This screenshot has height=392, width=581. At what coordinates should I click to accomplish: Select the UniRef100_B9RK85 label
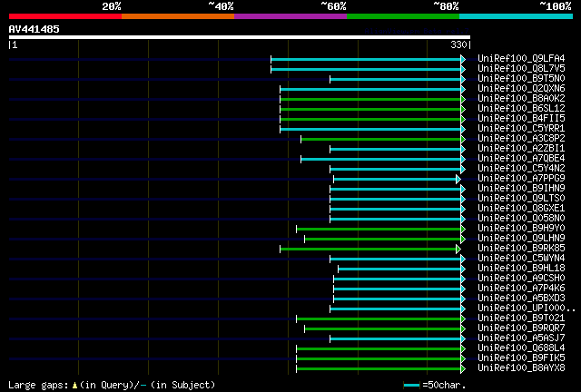pyautogui.click(x=521, y=249)
